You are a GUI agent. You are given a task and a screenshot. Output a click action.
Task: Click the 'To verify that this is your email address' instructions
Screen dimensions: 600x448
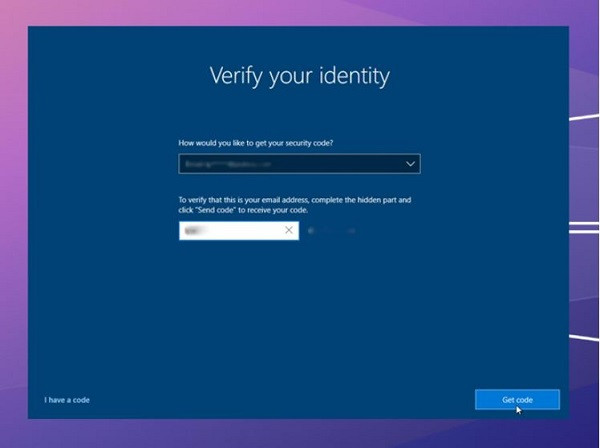pyautogui.click(x=295, y=205)
